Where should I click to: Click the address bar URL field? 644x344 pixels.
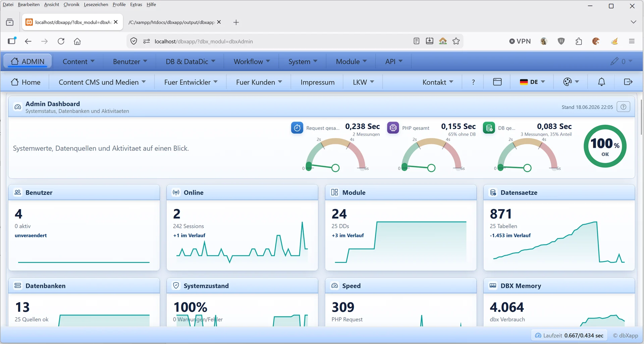[x=282, y=41]
